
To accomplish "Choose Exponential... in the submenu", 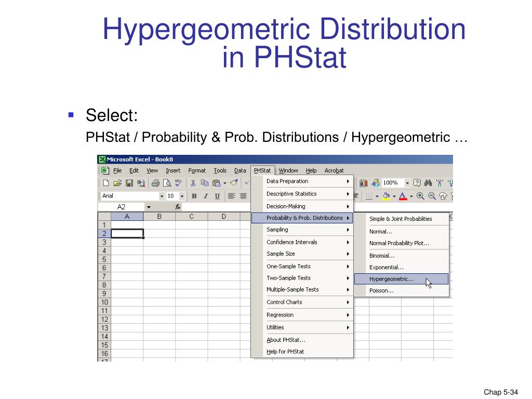I will point(402,267).
